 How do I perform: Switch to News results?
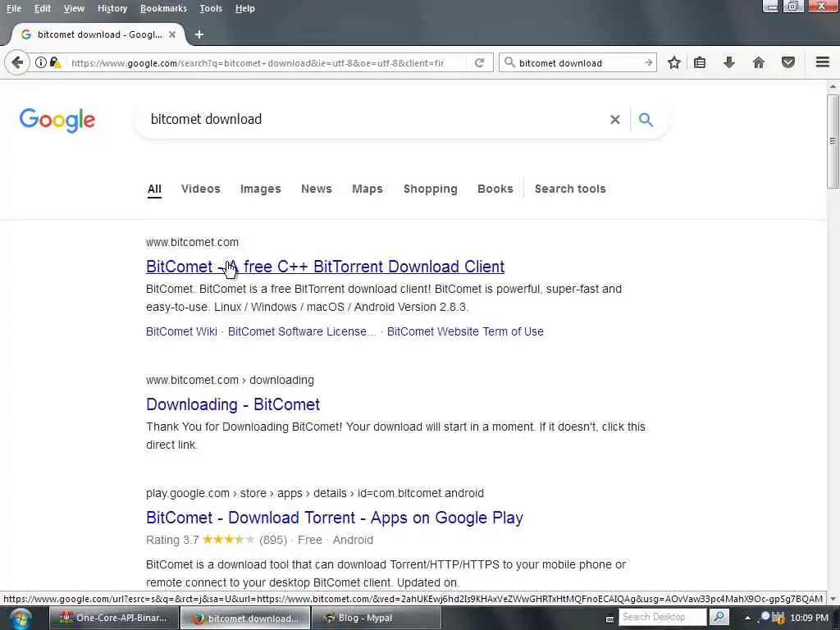point(317,189)
